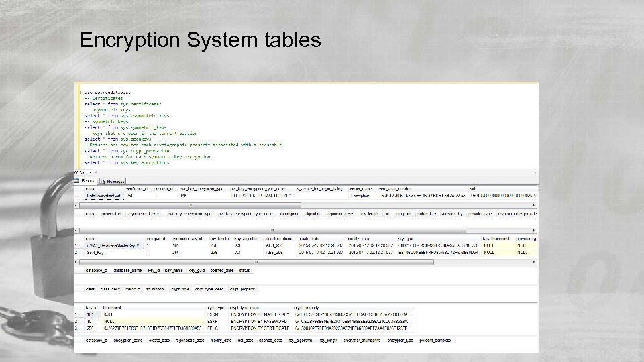Screen dimensions: 644x362
Task: Click right scroll arrow of asymmetric keys grid
Action: click(x=534, y=231)
